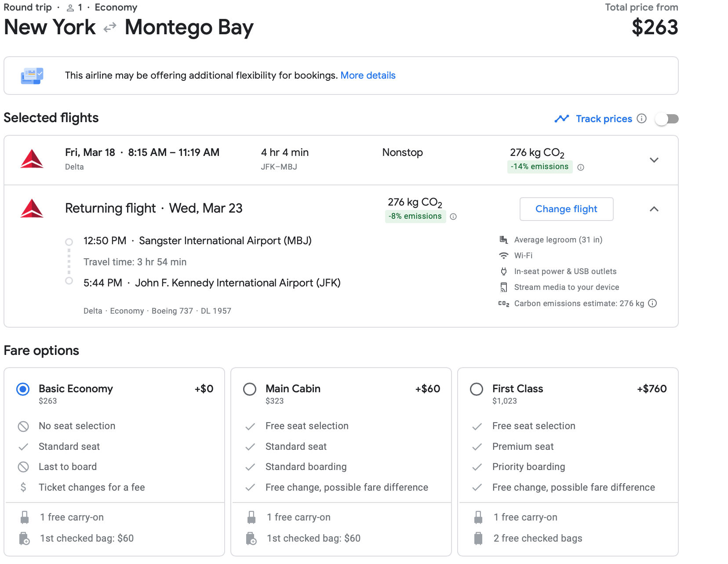Click Basic Economy carry-on bag icon
This screenshot has height=564, width=728.
(25, 517)
